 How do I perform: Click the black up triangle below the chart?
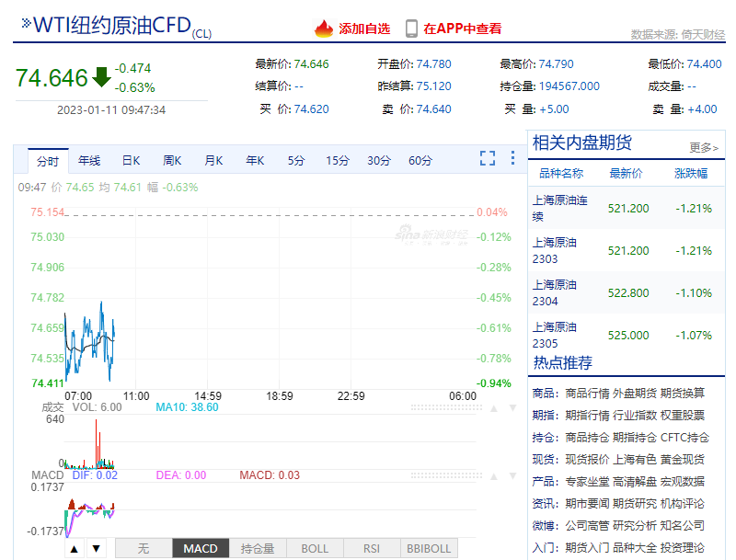coord(75,549)
